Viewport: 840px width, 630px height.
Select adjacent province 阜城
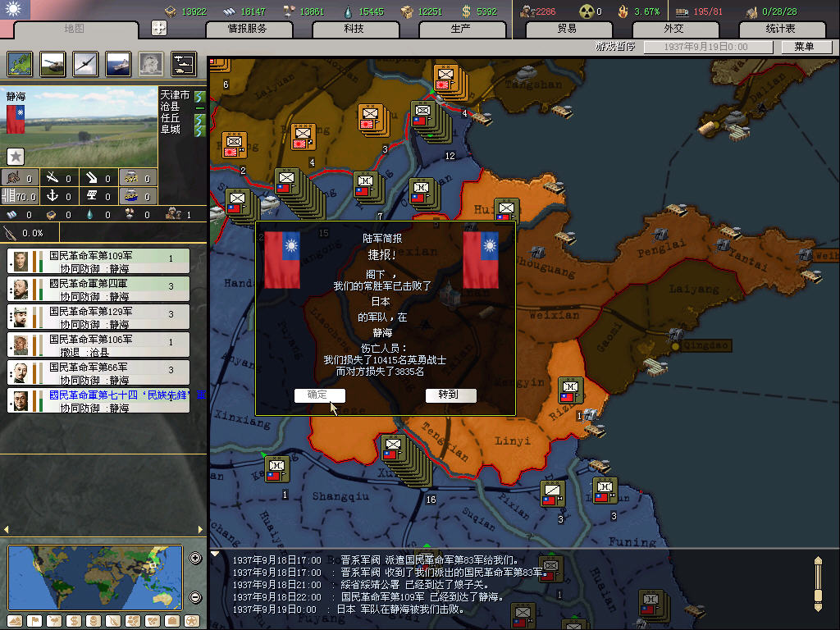[171, 129]
